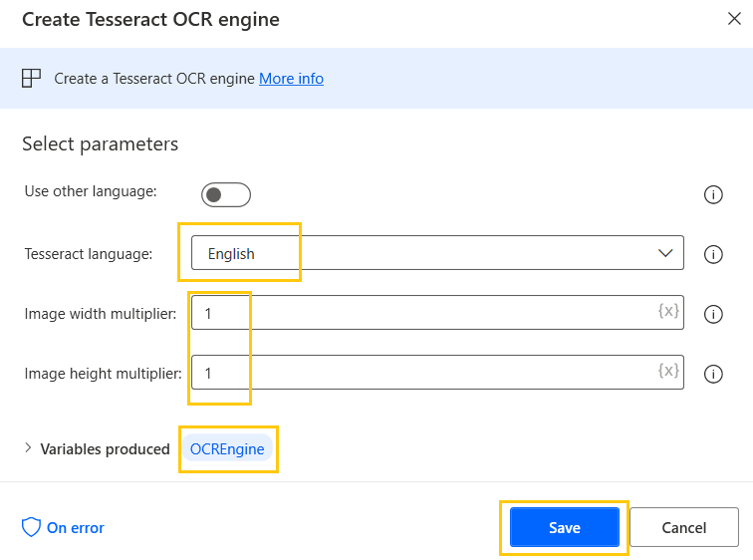Select the OCREngine variable chip
The width and height of the screenshot is (753, 560).
pos(227,448)
